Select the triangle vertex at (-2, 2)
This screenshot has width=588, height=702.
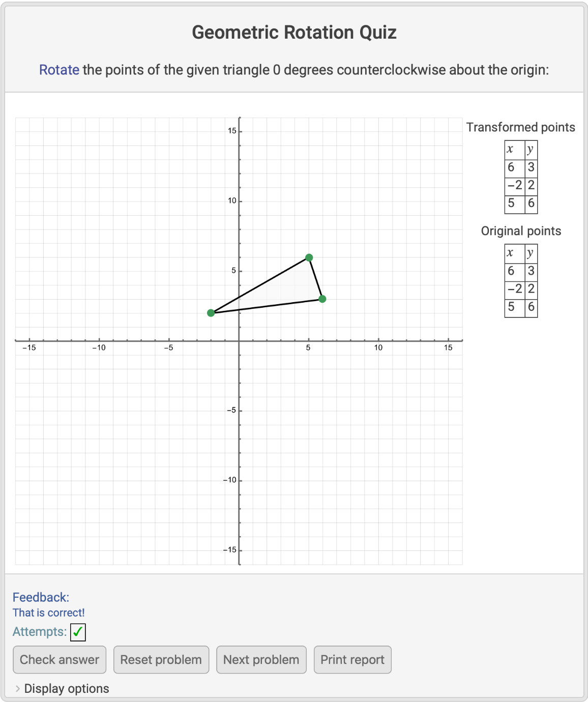(x=211, y=313)
